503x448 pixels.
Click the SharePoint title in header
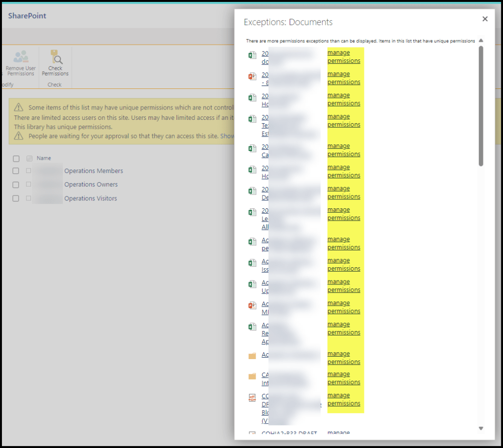pos(27,16)
